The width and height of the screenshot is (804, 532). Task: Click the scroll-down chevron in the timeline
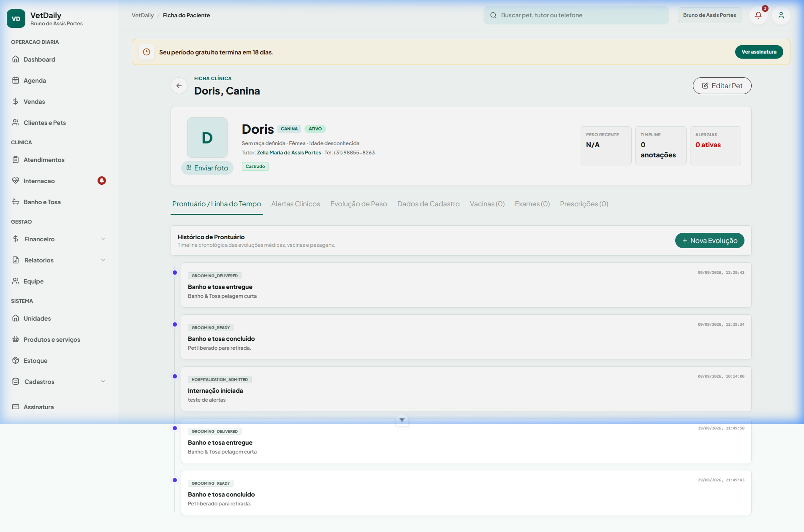click(402, 420)
